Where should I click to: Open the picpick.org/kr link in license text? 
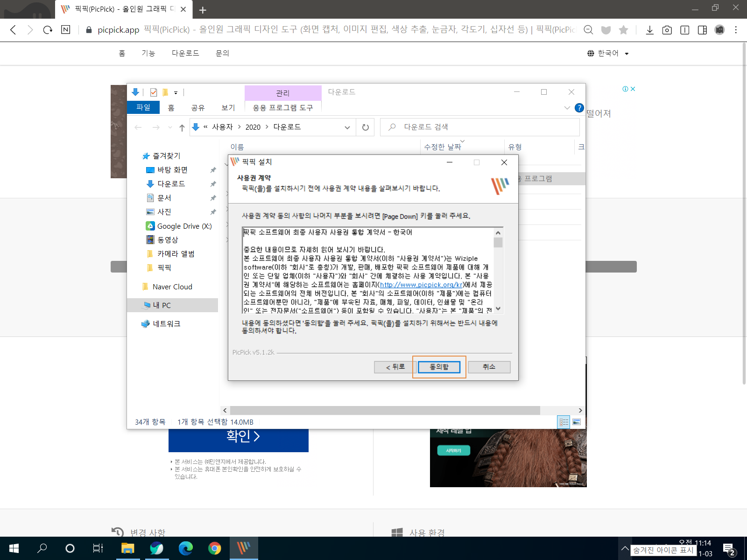click(x=421, y=285)
